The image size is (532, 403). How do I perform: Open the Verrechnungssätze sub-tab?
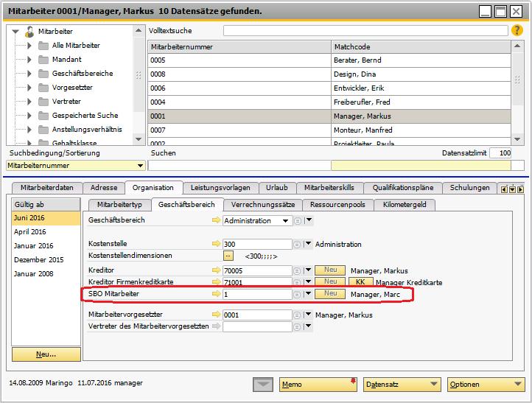[262, 204]
